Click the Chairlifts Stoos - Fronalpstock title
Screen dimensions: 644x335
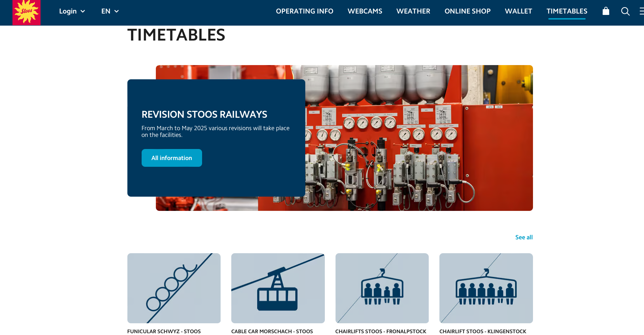coord(381,331)
